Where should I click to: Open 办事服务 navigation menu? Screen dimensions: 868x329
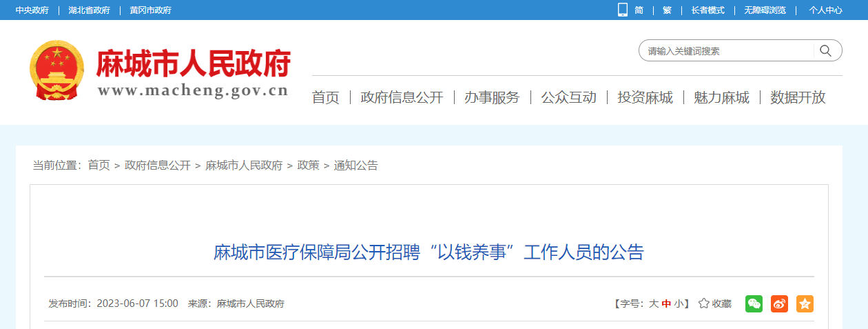[x=492, y=97]
